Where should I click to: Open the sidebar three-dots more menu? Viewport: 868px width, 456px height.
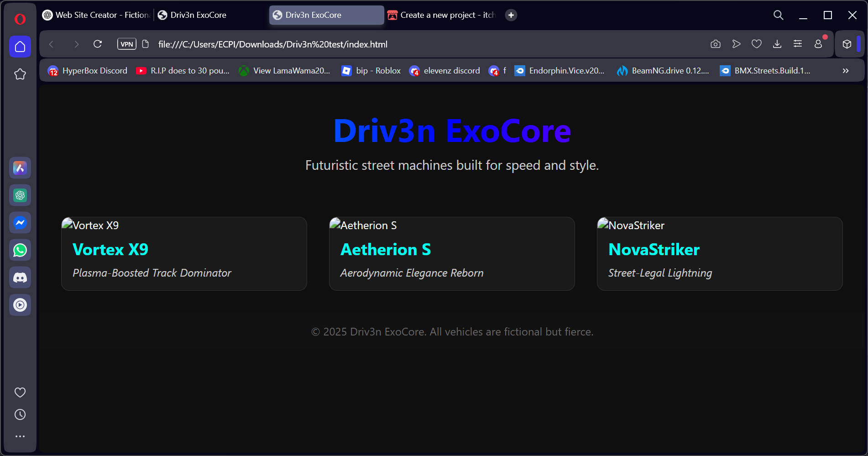point(20,436)
